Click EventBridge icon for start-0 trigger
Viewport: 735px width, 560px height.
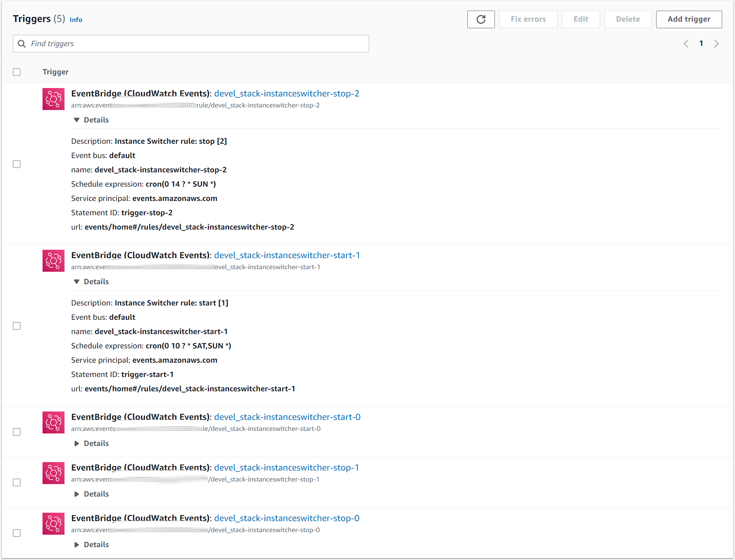click(x=54, y=422)
